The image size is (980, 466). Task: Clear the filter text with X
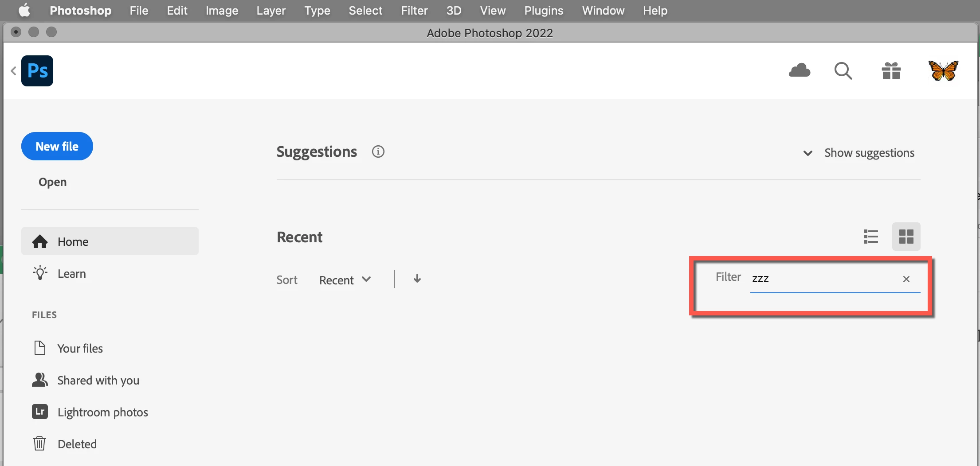pos(906,279)
